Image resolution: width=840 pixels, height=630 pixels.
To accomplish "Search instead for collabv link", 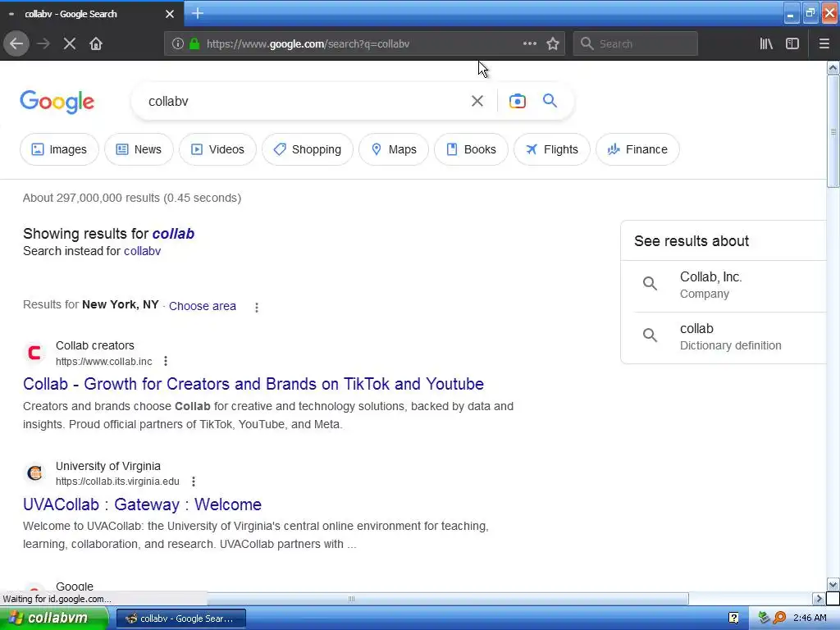I will [x=142, y=251].
